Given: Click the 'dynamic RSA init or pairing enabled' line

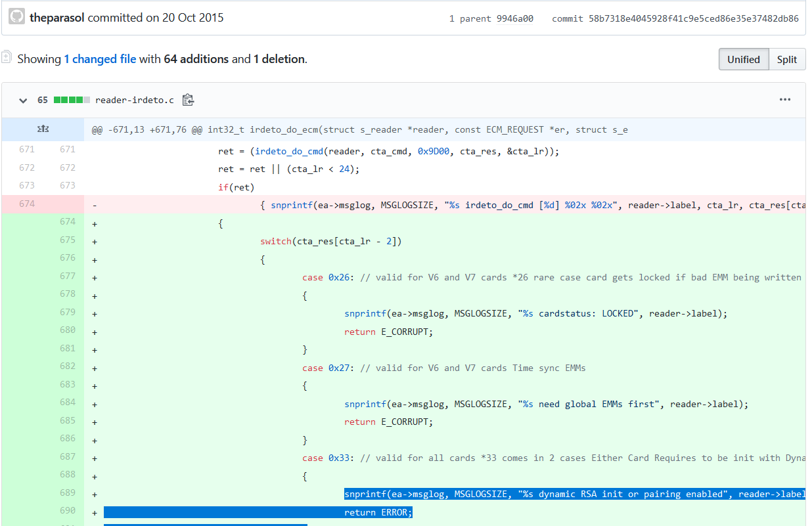Looking at the screenshot, I should coord(575,494).
